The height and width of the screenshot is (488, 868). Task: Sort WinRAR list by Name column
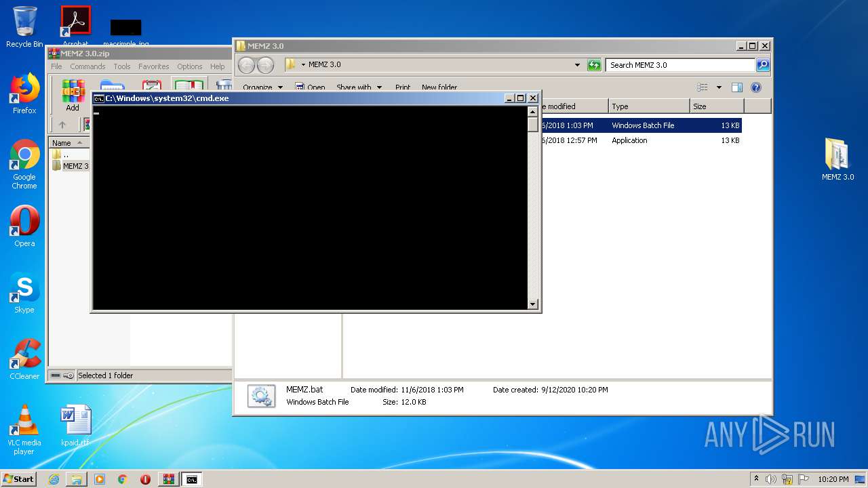tap(69, 143)
